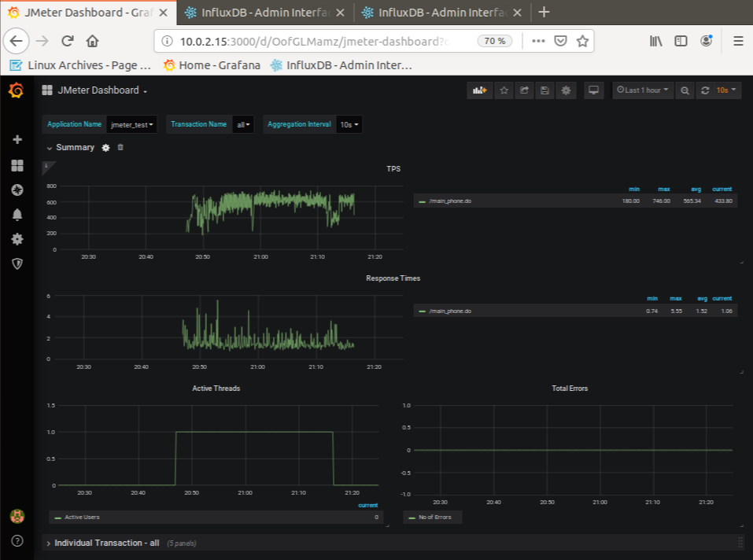The width and height of the screenshot is (753, 560).
Task: Open the Create plus menu in sidebar
Action: pyautogui.click(x=17, y=140)
